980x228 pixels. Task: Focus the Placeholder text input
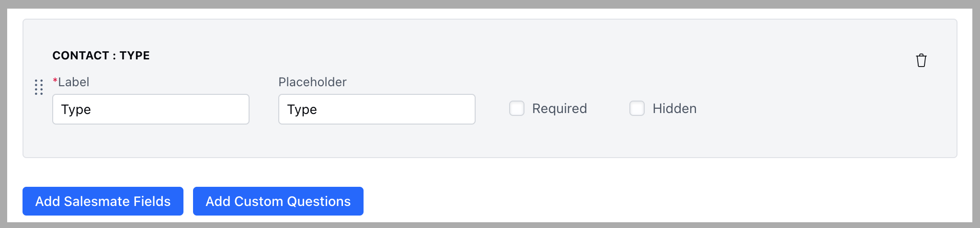[377, 109]
